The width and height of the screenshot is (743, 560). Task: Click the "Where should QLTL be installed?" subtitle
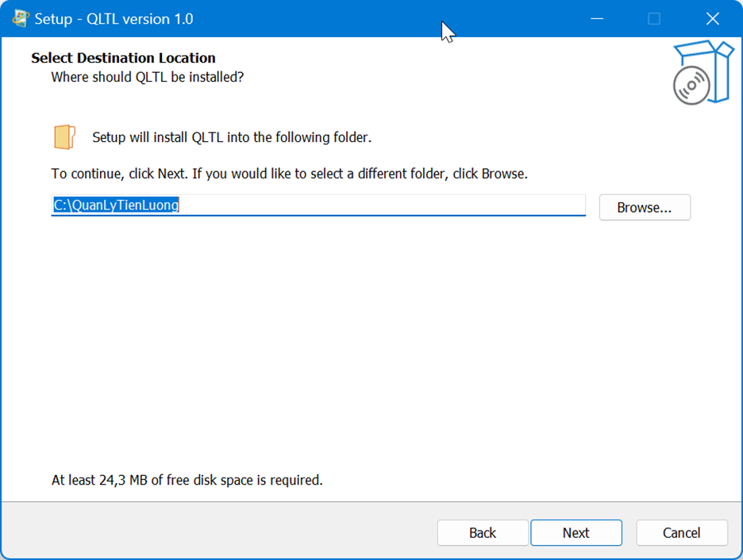click(x=147, y=77)
